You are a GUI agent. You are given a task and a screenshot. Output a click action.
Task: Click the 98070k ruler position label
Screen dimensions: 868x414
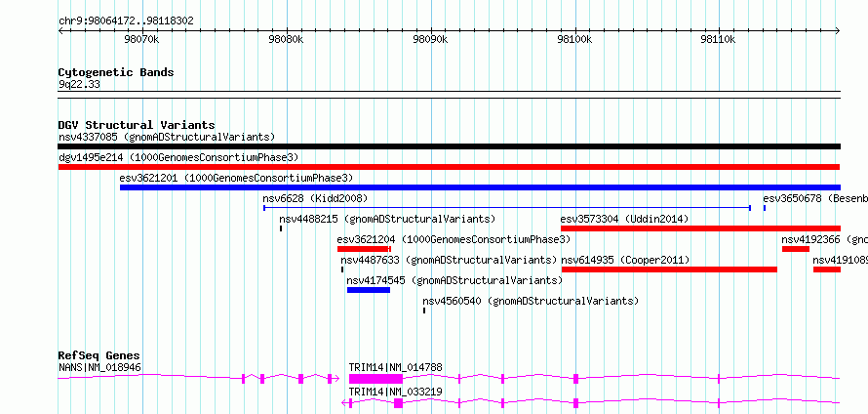pyautogui.click(x=142, y=40)
